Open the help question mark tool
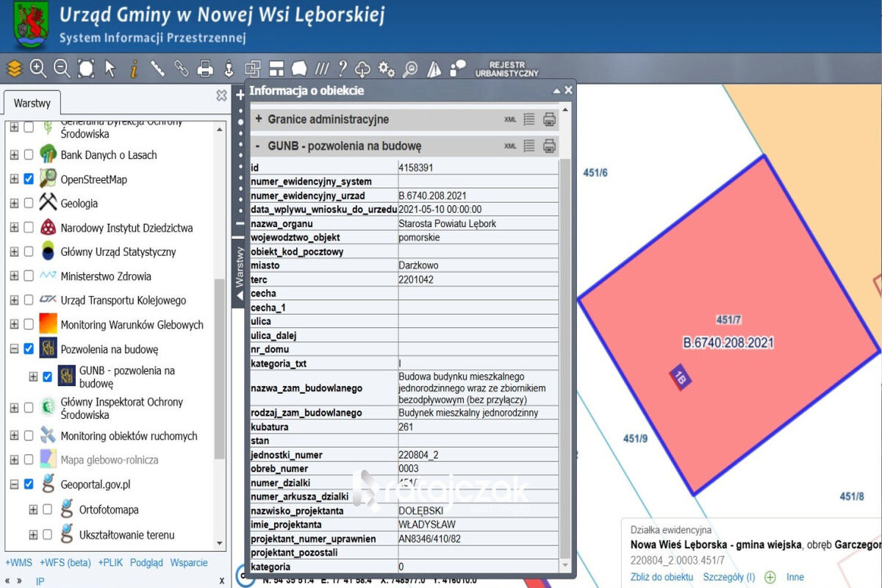 [x=343, y=68]
